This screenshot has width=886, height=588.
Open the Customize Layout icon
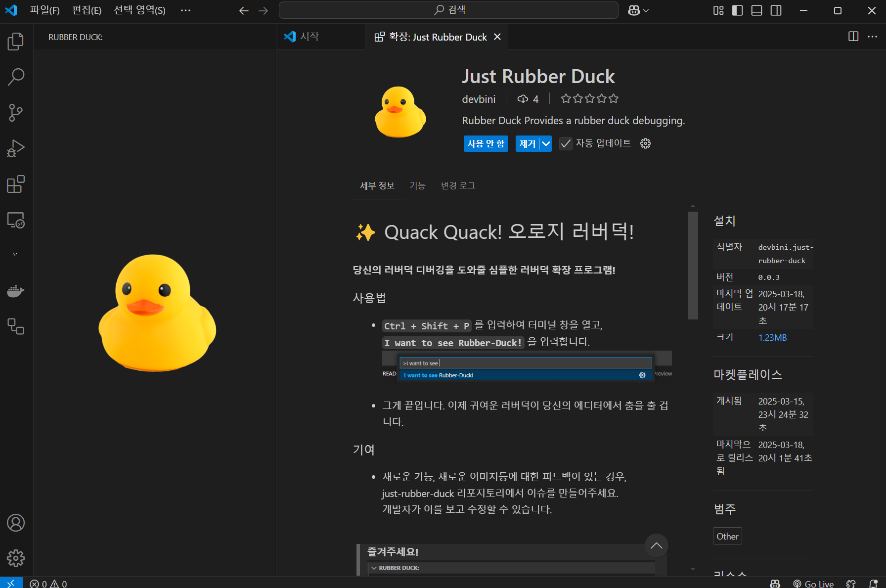718,10
